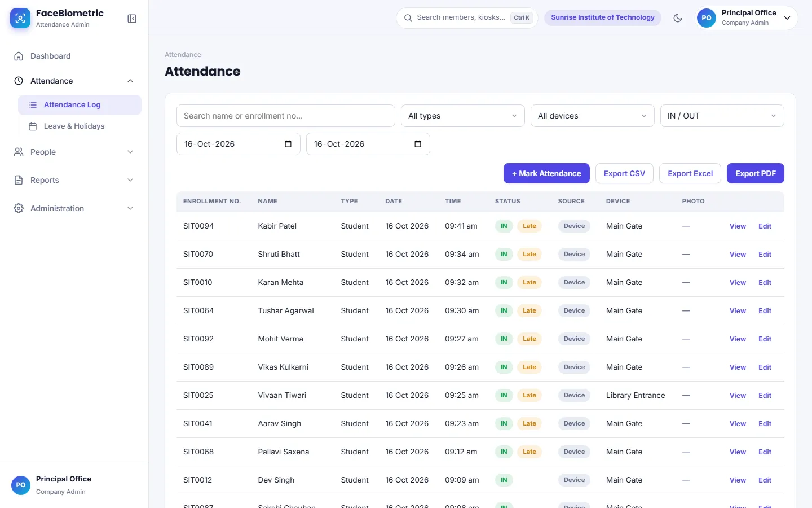Click the Late badge for Pallavi Saxena
Image resolution: width=812 pixels, height=508 pixels.
point(529,452)
